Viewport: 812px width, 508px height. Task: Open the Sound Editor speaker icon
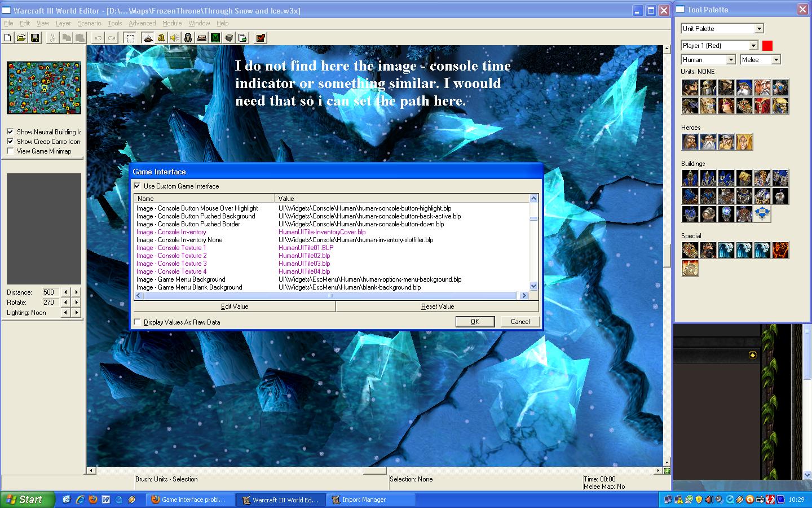pyautogui.click(x=175, y=38)
